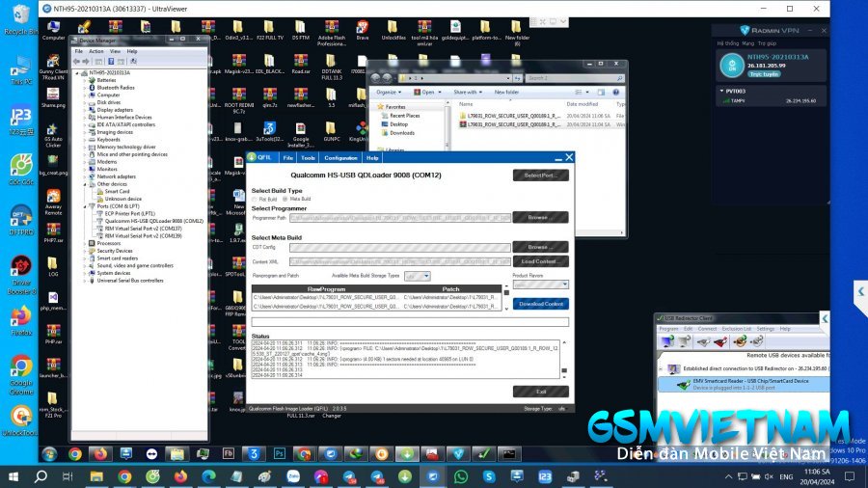
Task: Open the Recycle Bin desktop icon
Action: (x=20, y=19)
